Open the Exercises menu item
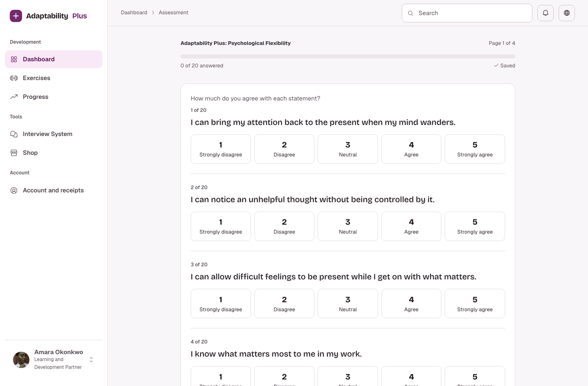The image size is (588, 386). click(53, 78)
